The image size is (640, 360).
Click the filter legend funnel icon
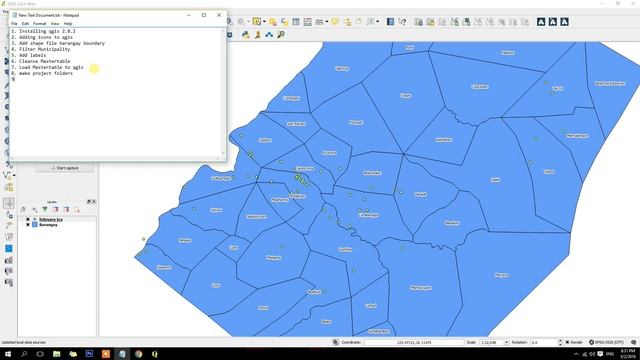tap(44, 209)
